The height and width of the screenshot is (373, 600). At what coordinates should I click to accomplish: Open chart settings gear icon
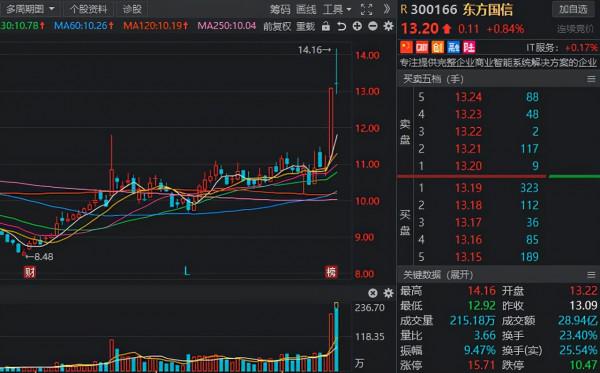coord(388,26)
